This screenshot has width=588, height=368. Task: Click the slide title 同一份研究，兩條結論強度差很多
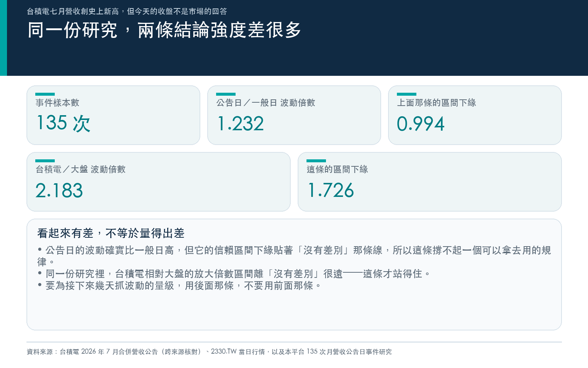click(x=164, y=30)
